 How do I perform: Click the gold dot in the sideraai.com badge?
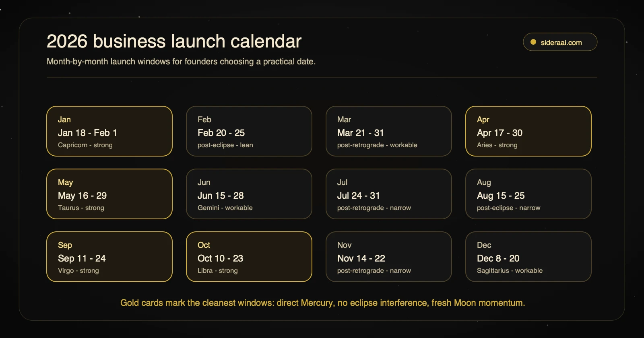coord(533,42)
